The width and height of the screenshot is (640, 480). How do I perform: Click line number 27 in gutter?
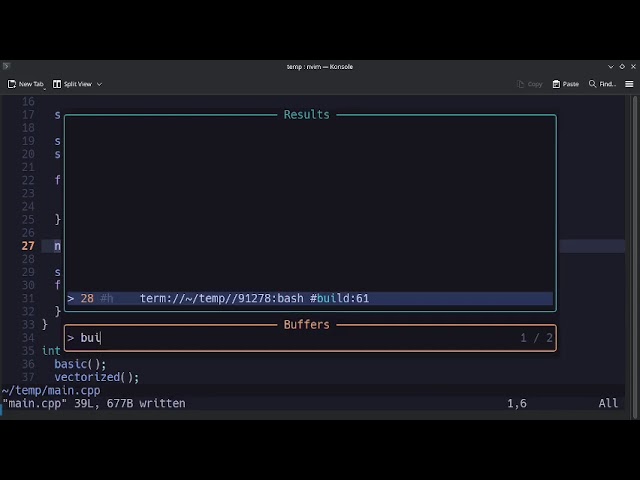pos(28,246)
